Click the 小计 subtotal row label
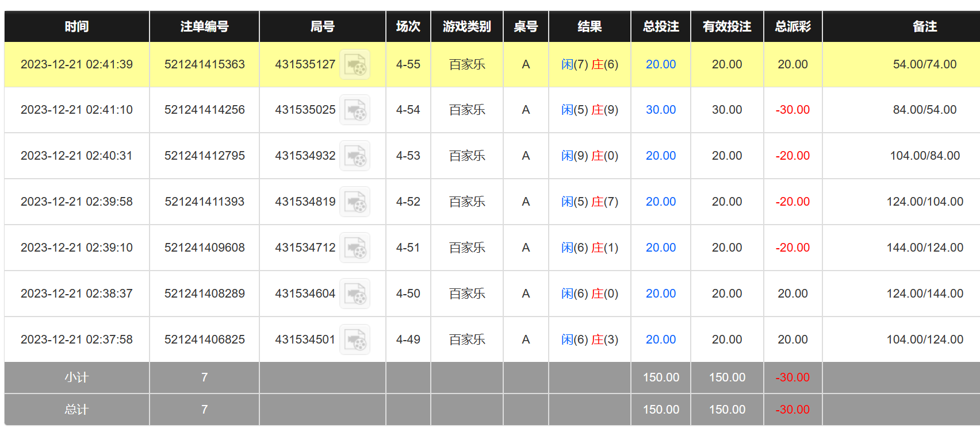This screenshot has width=980, height=432. [76, 377]
